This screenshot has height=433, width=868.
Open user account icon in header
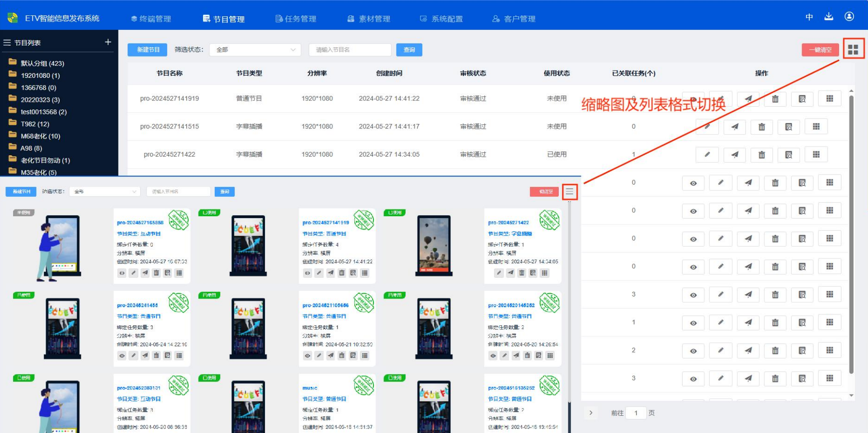tap(849, 17)
